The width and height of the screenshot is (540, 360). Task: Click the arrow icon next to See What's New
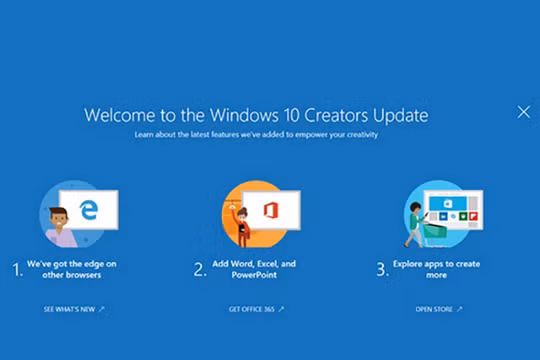click(101, 309)
